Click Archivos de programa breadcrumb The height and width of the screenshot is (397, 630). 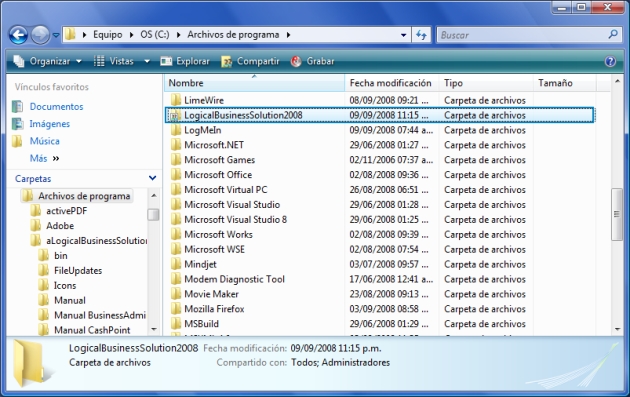(x=233, y=35)
